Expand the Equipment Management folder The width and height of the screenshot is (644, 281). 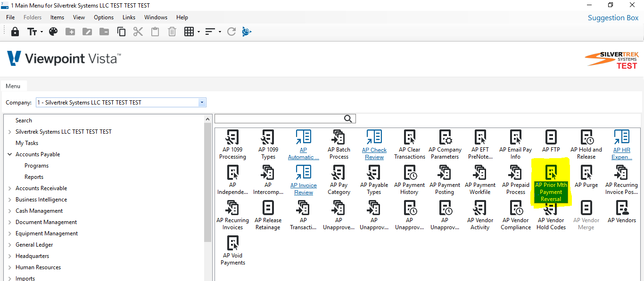9,233
